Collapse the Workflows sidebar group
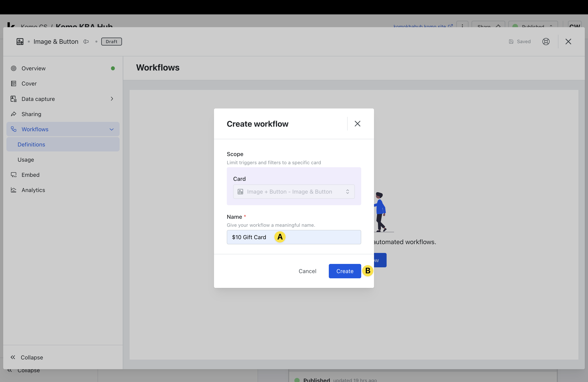This screenshot has height=382, width=588. (x=111, y=129)
